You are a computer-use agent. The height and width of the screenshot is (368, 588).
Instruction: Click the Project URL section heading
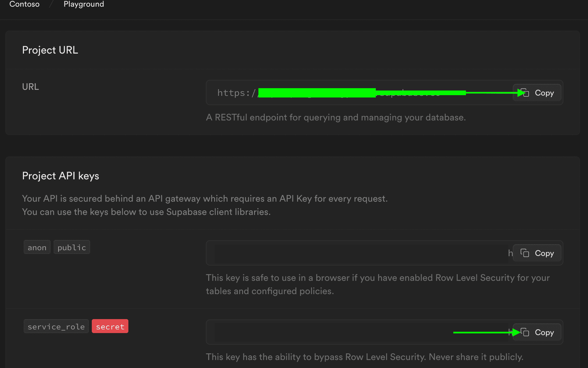click(x=50, y=50)
